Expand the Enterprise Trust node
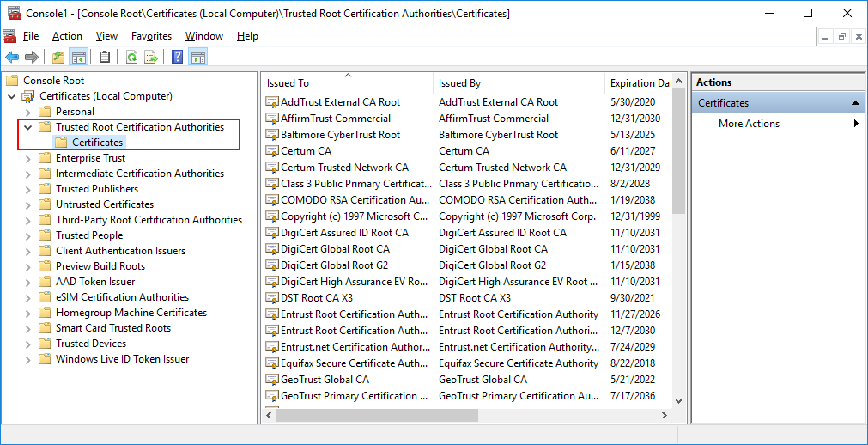This screenshot has width=868, height=445. click(x=28, y=158)
